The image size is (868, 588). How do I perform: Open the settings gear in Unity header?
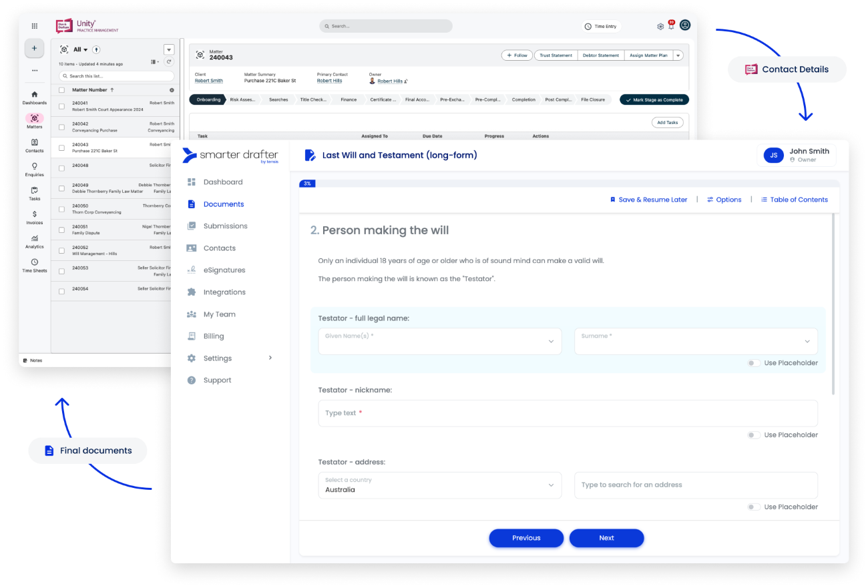point(660,27)
